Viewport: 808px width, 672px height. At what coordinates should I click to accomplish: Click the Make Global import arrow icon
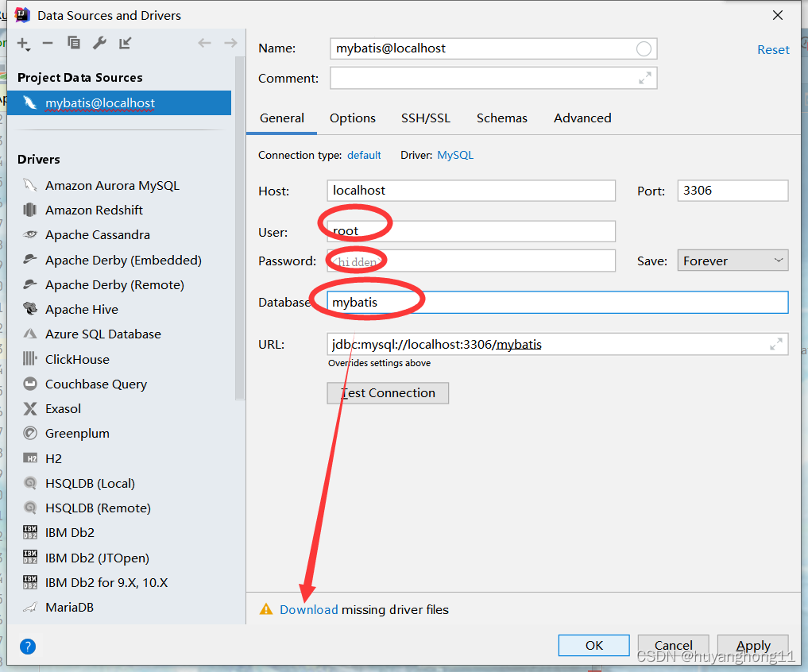click(126, 43)
